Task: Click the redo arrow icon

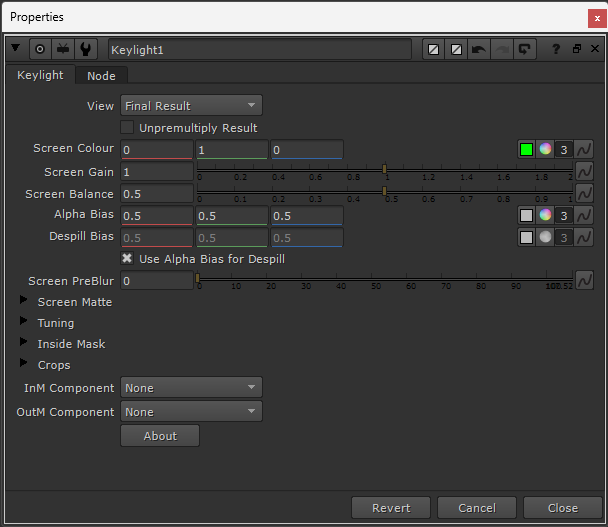Action: (502, 49)
